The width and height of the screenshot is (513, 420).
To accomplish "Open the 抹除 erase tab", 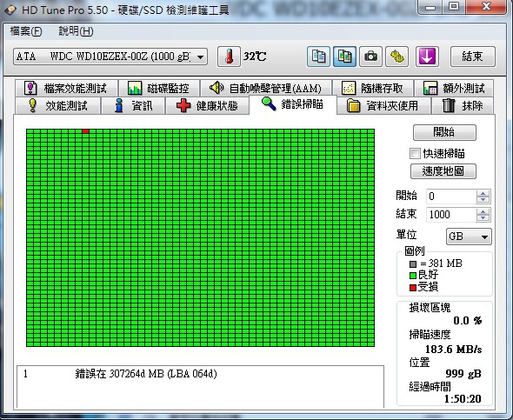I will [463, 106].
